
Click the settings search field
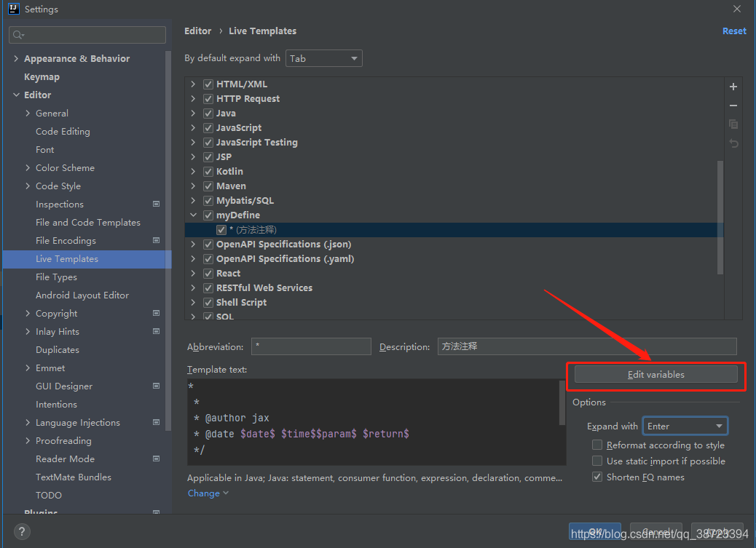[87, 35]
